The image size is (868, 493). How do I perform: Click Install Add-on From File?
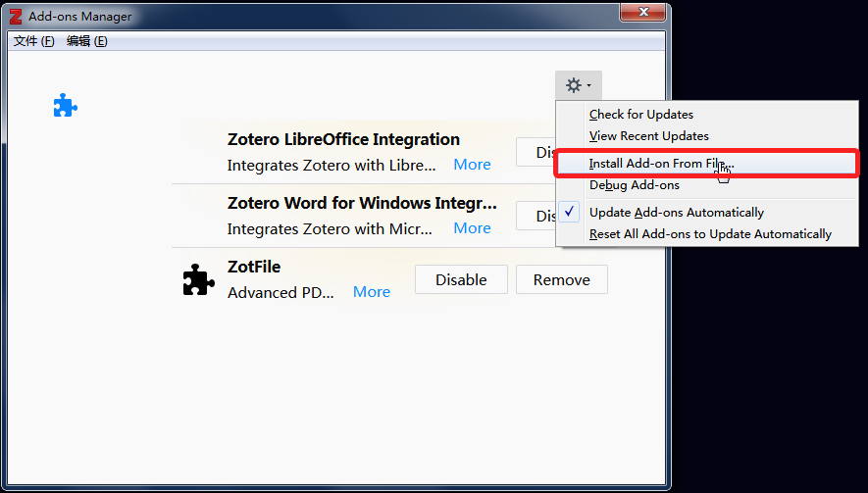point(661,164)
